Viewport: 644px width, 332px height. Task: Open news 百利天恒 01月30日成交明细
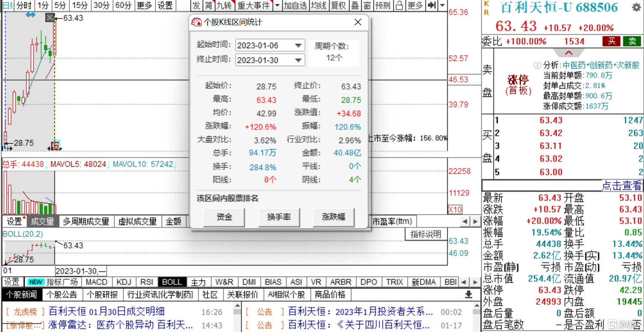point(107,311)
